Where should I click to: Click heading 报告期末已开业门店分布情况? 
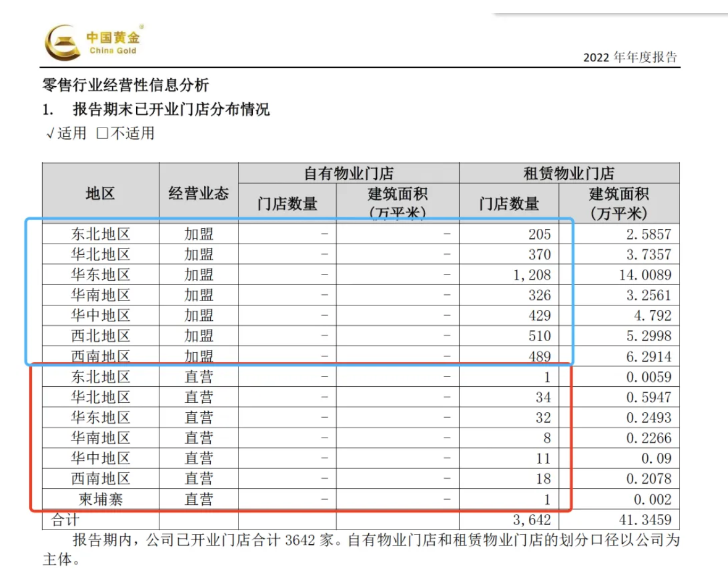(x=171, y=110)
